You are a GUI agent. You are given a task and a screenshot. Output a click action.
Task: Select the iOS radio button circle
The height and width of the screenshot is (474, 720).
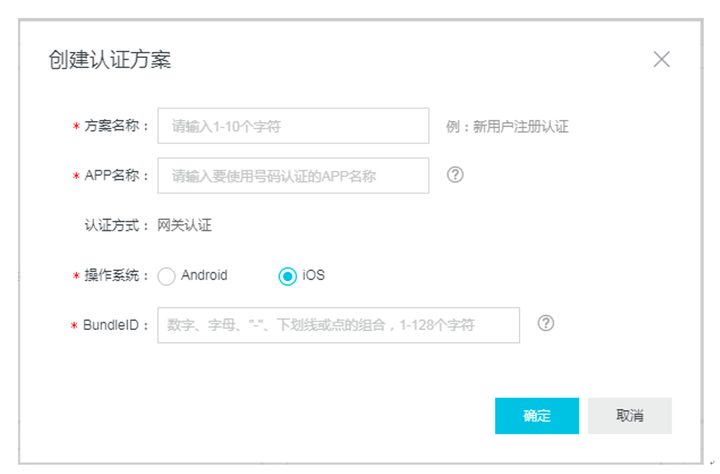(x=288, y=276)
